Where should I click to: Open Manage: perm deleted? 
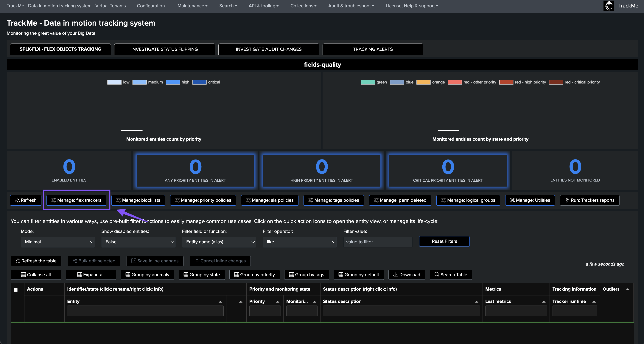click(400, 200)
